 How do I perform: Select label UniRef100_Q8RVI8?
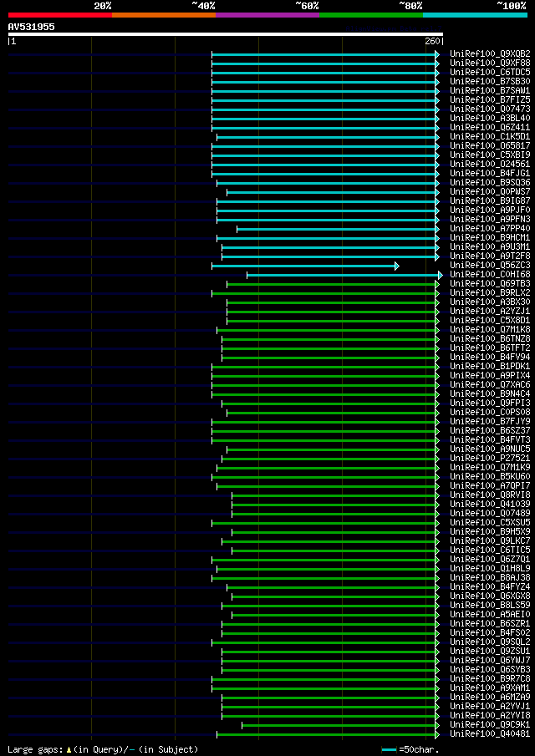(490, 495)
